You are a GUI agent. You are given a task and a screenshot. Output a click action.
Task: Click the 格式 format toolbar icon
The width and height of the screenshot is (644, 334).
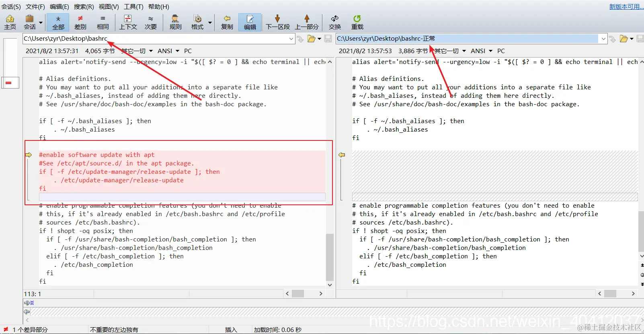tap(197, 23)
